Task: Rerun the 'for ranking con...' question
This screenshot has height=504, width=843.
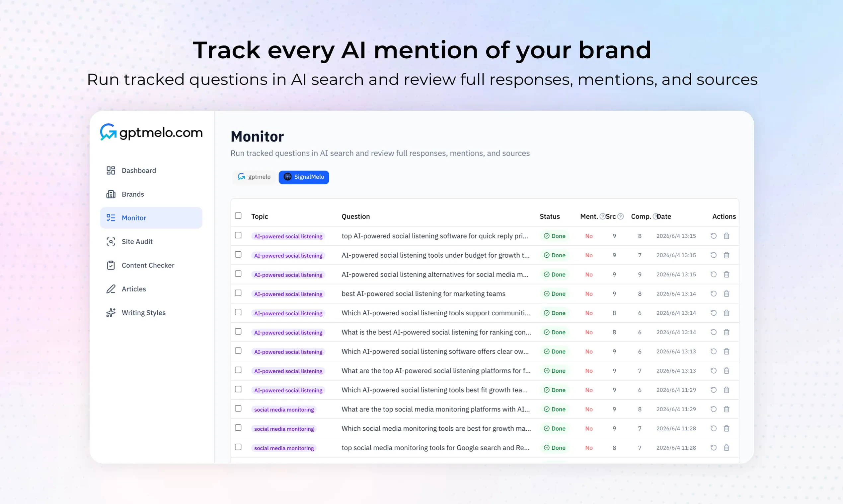Action: tap(714, 332)
